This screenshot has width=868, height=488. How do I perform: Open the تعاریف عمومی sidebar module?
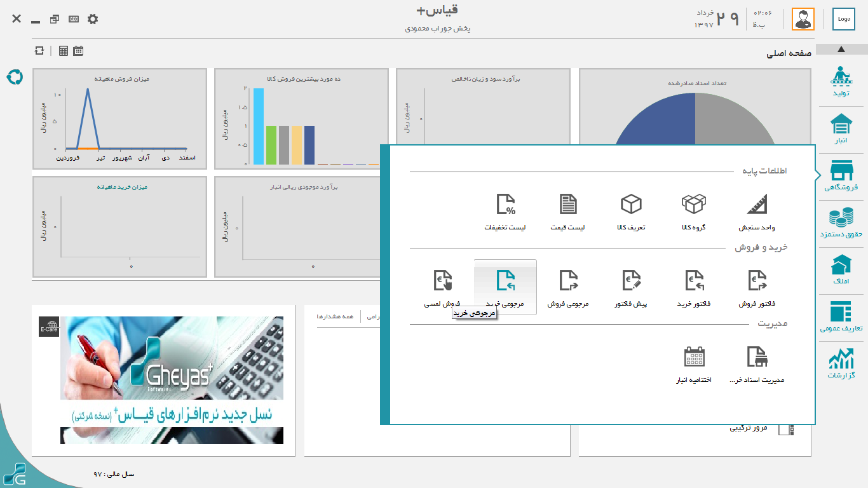(x=841, y=317)
